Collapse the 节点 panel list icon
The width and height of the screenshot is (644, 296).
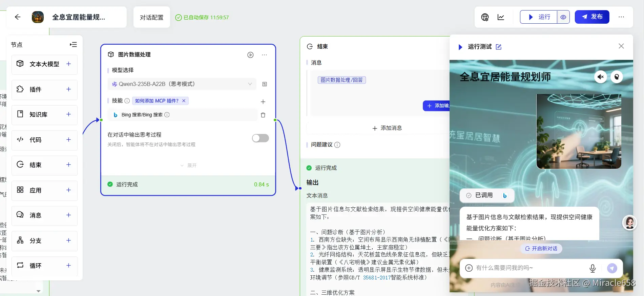pyautogui.click(x=73, y=45)
